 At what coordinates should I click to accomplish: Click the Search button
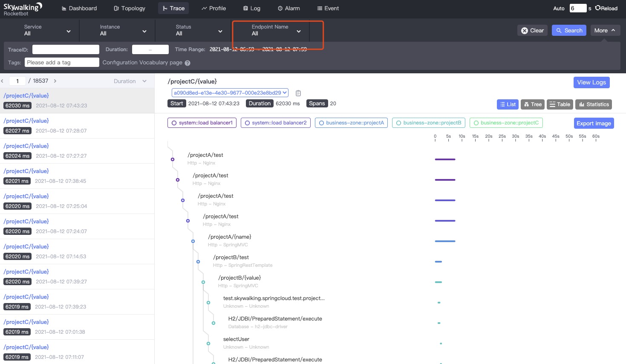pyautogui.click(x=569, y=30)
